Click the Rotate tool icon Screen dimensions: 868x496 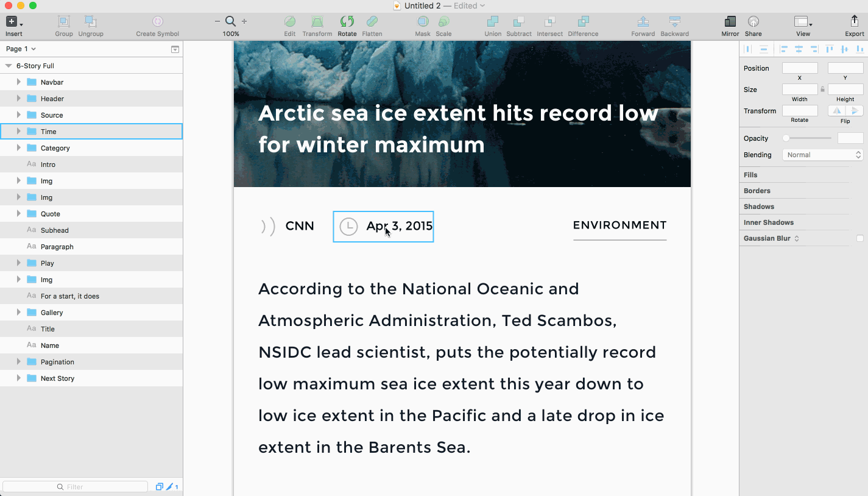pyautogui.click(x=347, y=22)
